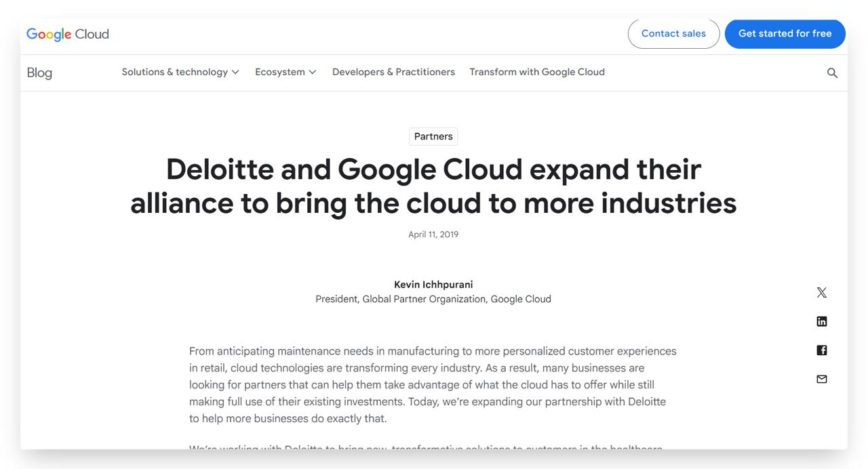Open Transform with Google Cloud
Viewport: 868px width, 469px height.
coord(536,72)
